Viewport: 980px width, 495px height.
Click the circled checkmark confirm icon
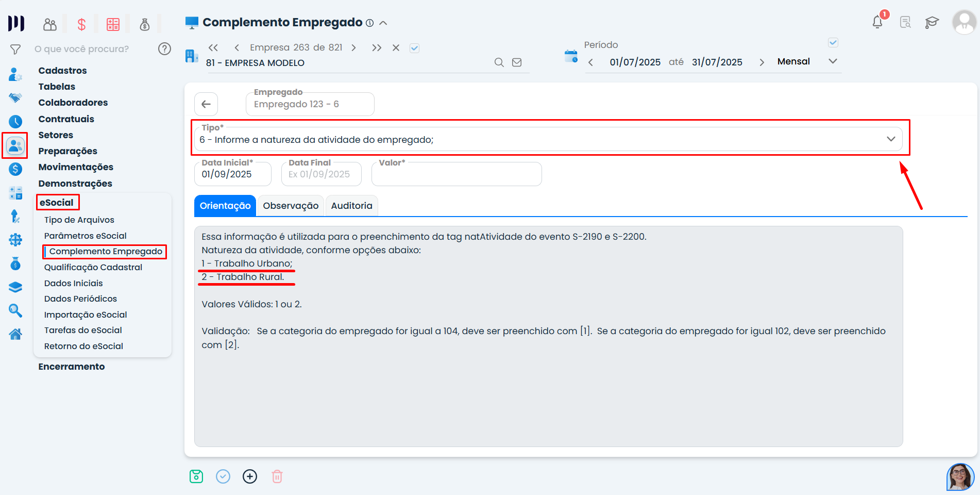pyautogui.click(x=223, y=476)
